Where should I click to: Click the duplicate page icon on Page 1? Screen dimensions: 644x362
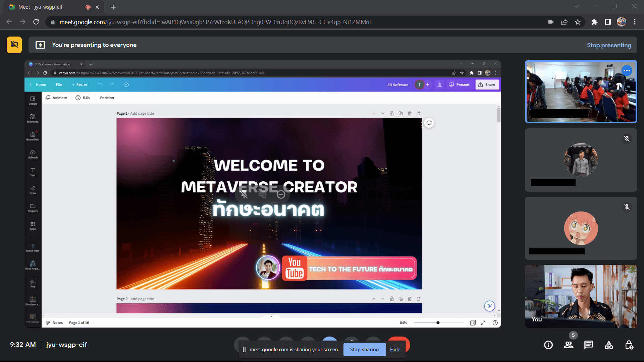400,113
